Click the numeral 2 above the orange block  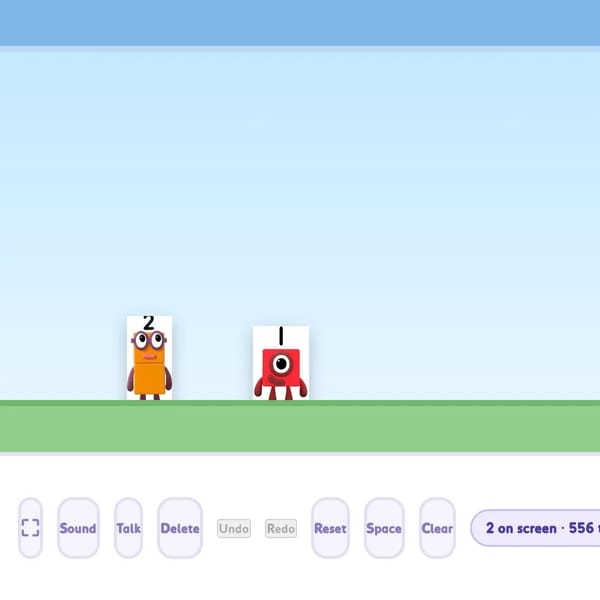(x=148, y=323)
